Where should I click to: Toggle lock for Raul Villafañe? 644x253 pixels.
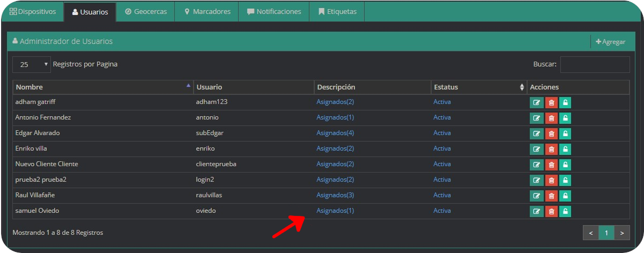click(x=565, y=196)
